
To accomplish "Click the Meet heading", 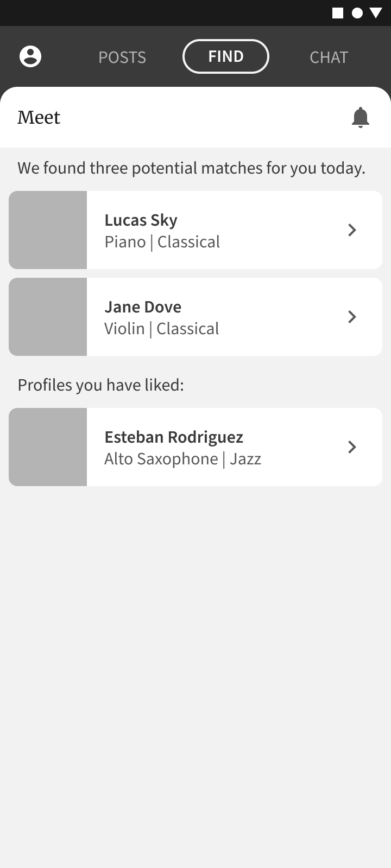I will [39, 117].
